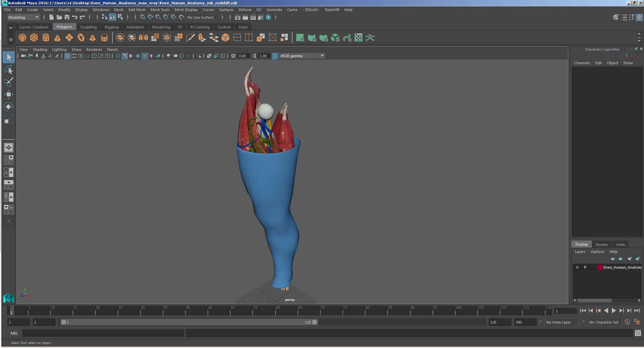Open the No Character Set dropdown

(x=604, y=322)
